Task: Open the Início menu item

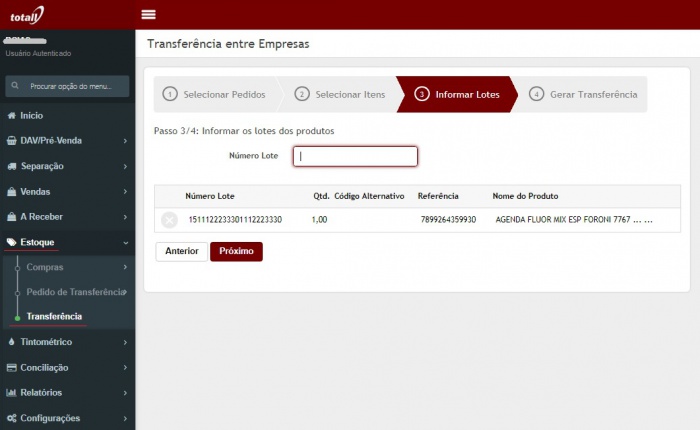Action: click(67, 116)
